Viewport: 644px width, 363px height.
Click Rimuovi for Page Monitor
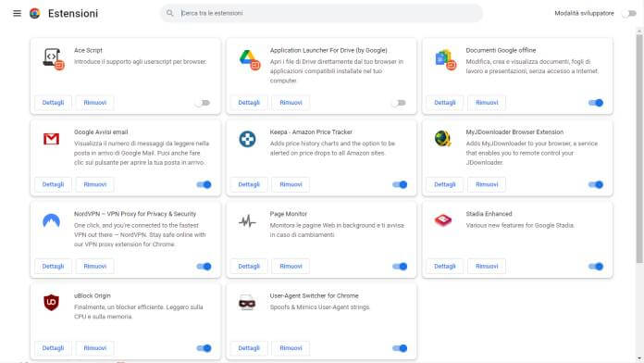pyautogui.click(x=291, y=266)
